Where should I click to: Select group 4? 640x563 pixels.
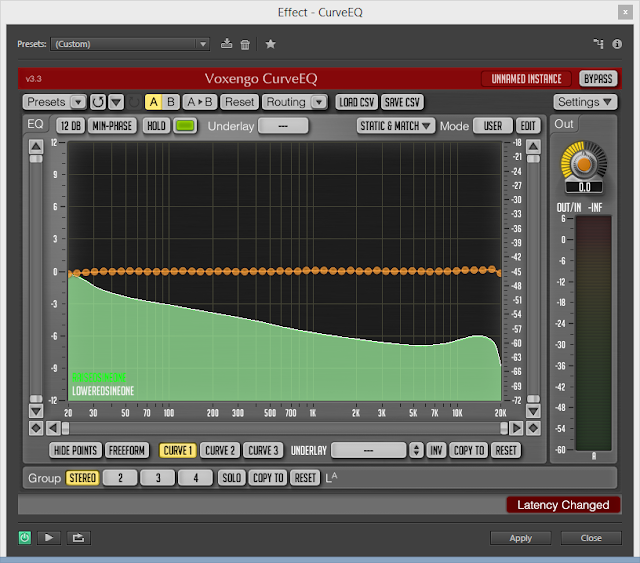click(196, 478)
